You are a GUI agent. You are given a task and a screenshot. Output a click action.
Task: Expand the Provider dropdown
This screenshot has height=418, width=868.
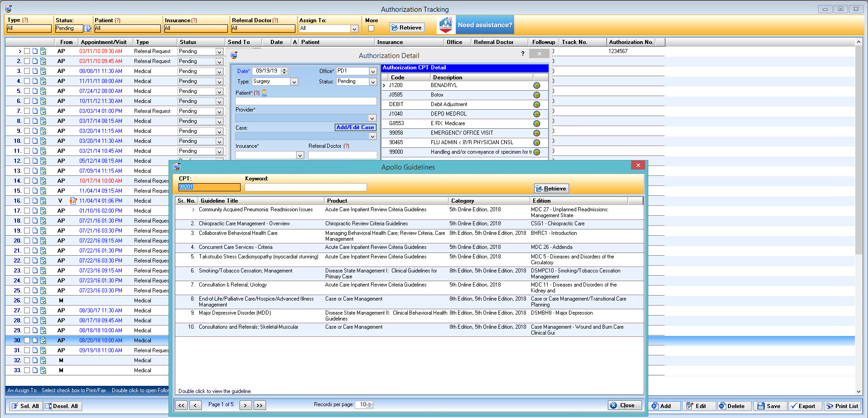(x=372, y=118)
